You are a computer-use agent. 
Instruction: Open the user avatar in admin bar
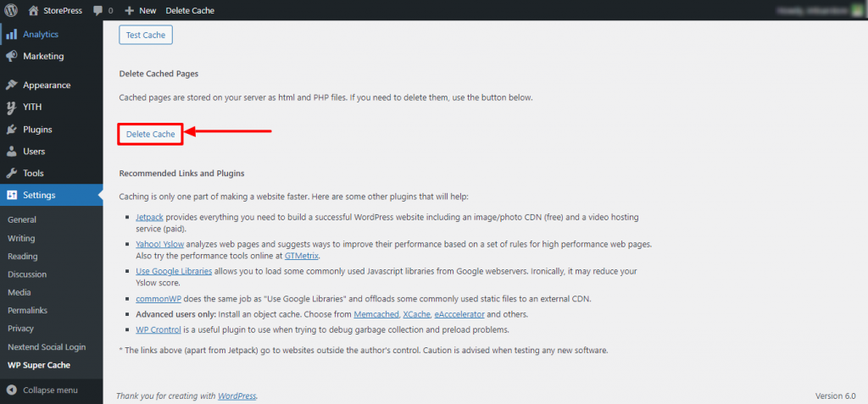click(x=858, y=10)
